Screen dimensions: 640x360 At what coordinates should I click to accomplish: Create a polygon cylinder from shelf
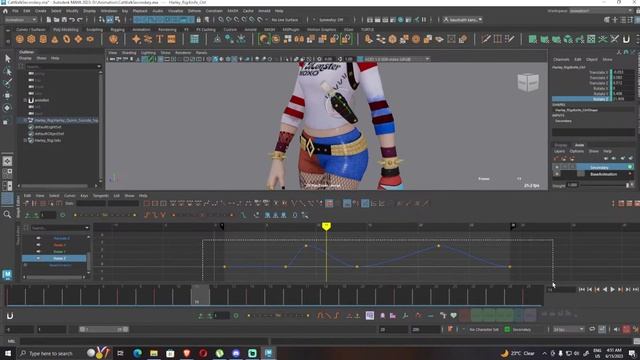[43, 39]
